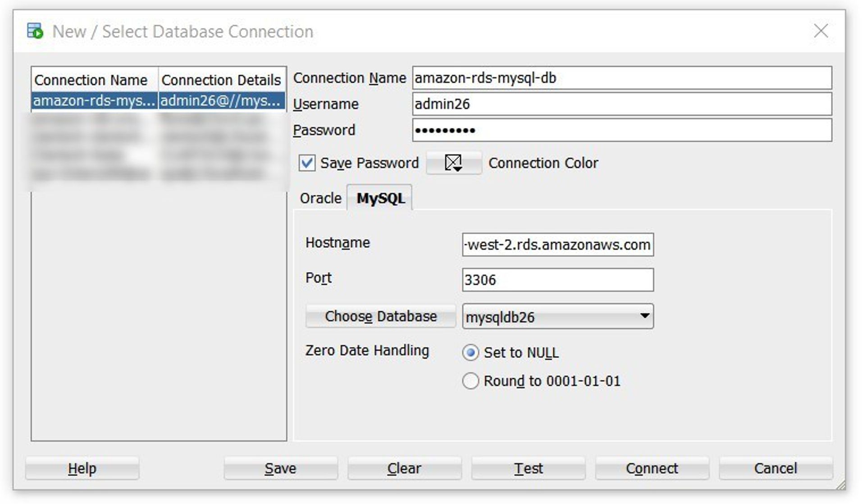Screen dimensions: 862x504
Task: Switch to the Oracle tab
Action: pos(320,198)
